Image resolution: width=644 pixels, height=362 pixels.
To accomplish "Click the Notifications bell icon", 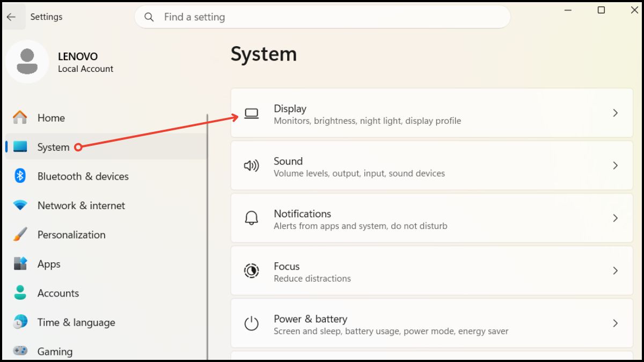I will [x=251, y=218].
